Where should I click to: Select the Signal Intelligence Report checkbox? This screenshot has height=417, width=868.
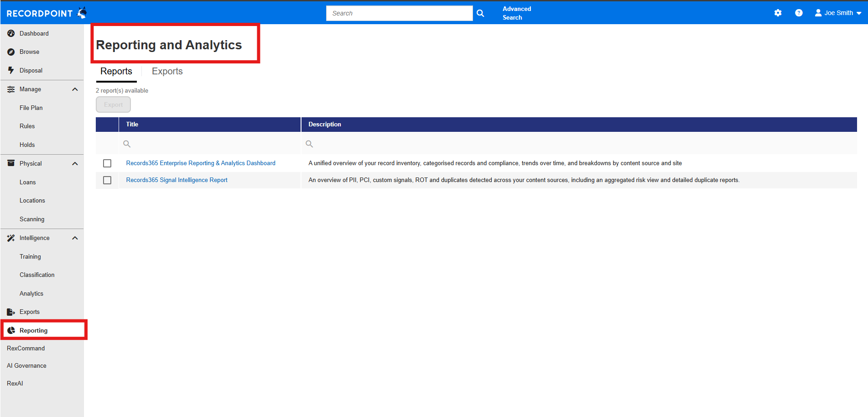[107, 180]
